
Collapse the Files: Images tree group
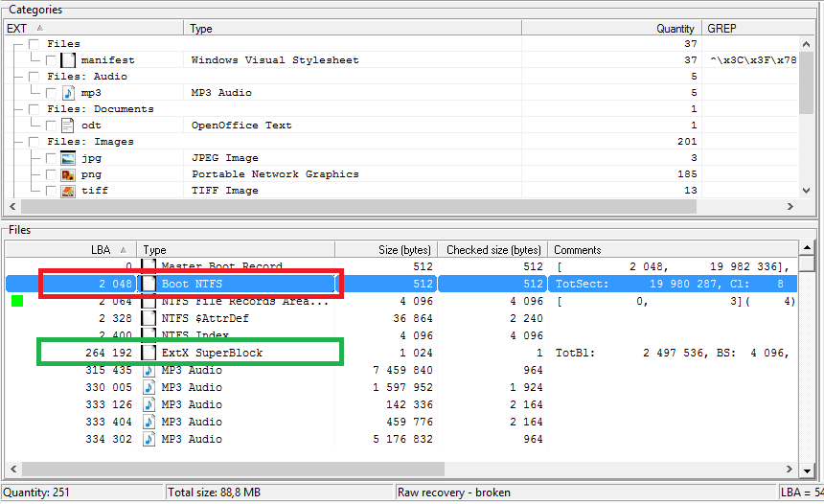click(x=17, y=142)
